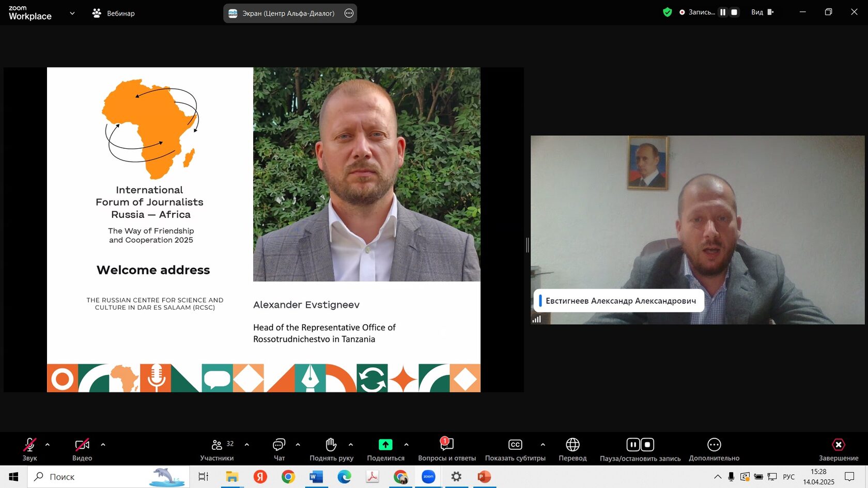868x488 pixels.
Task: Click the Вебинар webinar label
Action: point(121,13)
